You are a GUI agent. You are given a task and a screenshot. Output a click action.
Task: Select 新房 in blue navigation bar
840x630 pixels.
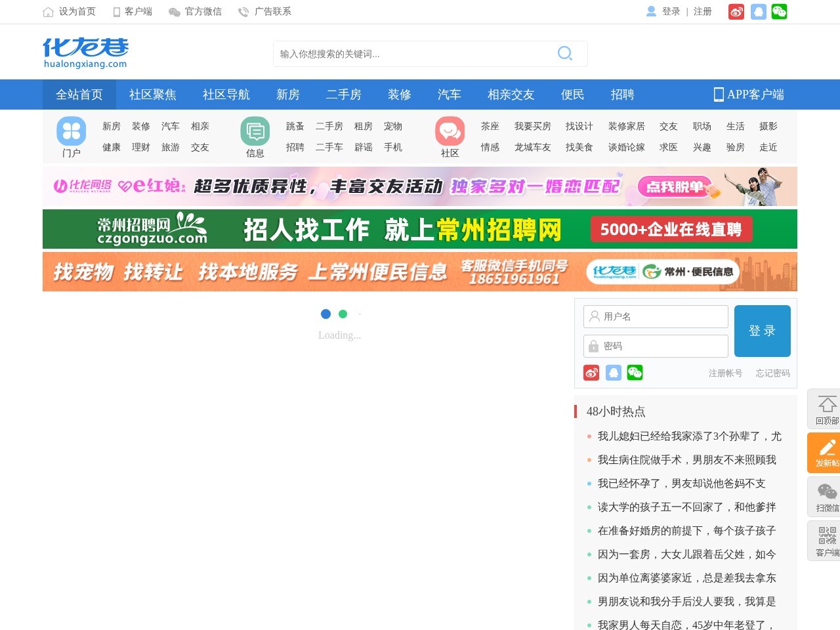[x=288, y=94]
